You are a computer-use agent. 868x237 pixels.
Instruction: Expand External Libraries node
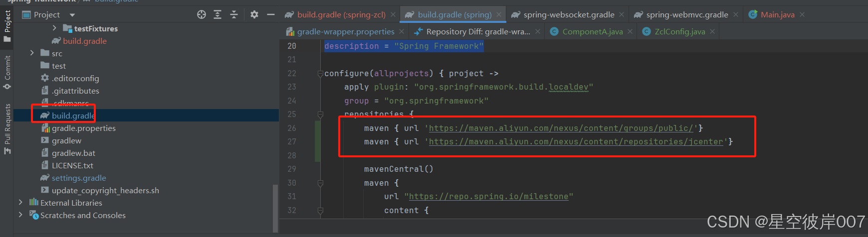coord(20,202)
